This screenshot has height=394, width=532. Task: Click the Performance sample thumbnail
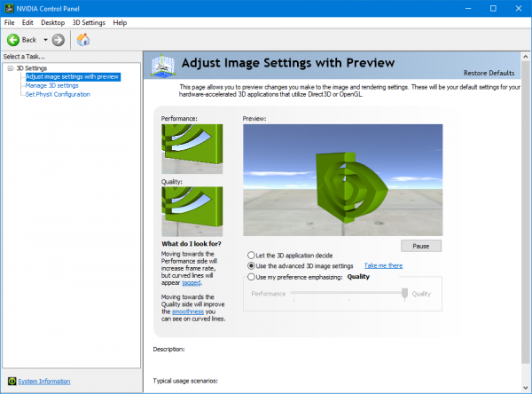coord(192,149)
